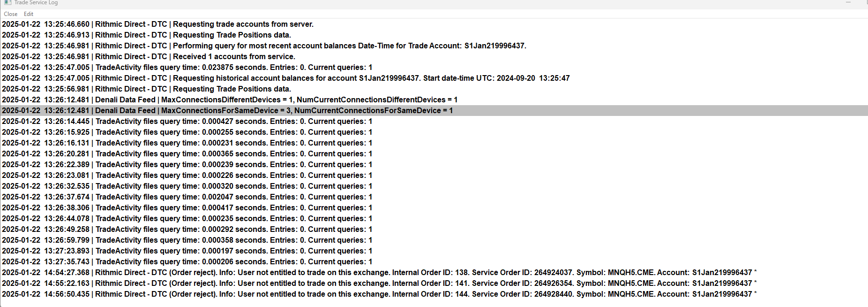The image size is (868, 307).
Task: Select the order reject line for Internal Order ID 144
Action: tap(434, 294)
